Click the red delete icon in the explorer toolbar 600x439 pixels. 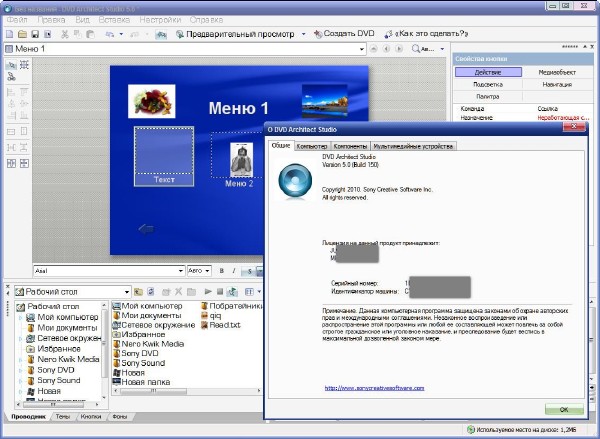[x=178, y=291]
